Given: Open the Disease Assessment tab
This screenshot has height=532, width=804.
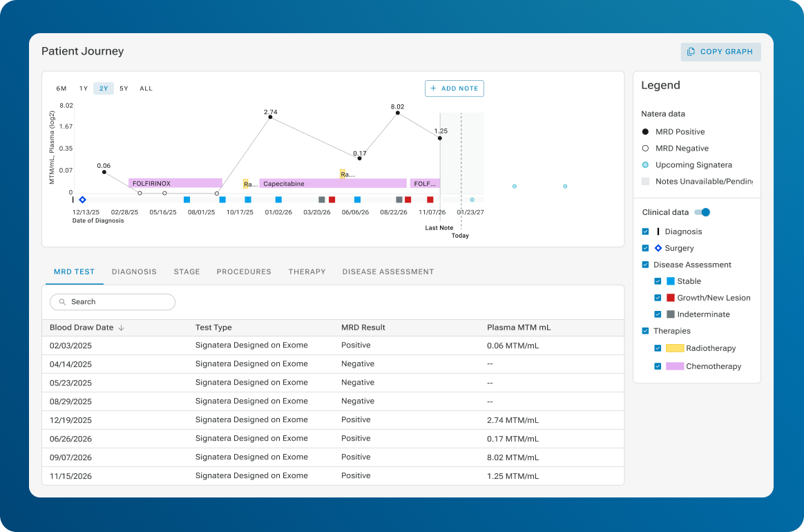Looking at the screenshot, I should coord(388,272).
